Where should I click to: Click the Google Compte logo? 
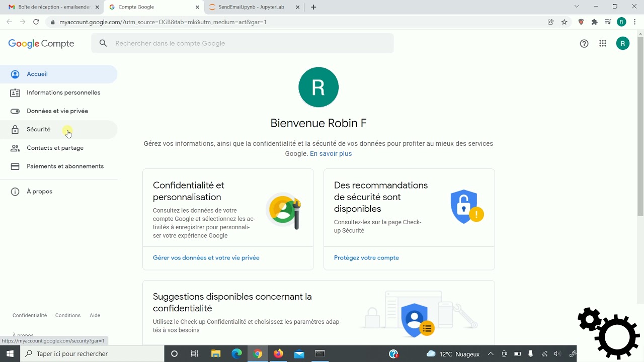(x=41, y=44)
